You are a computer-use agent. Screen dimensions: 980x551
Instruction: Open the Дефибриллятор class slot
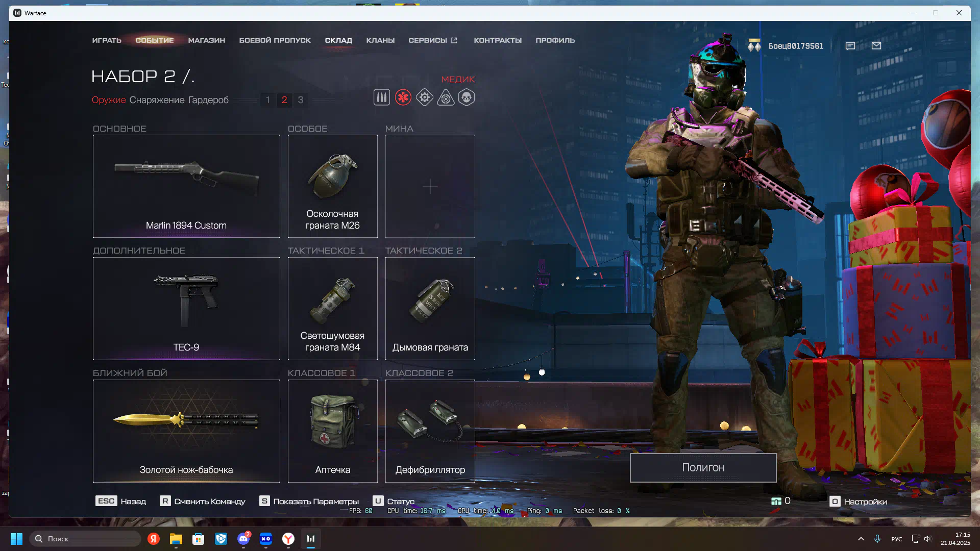(x=430, y=431)
